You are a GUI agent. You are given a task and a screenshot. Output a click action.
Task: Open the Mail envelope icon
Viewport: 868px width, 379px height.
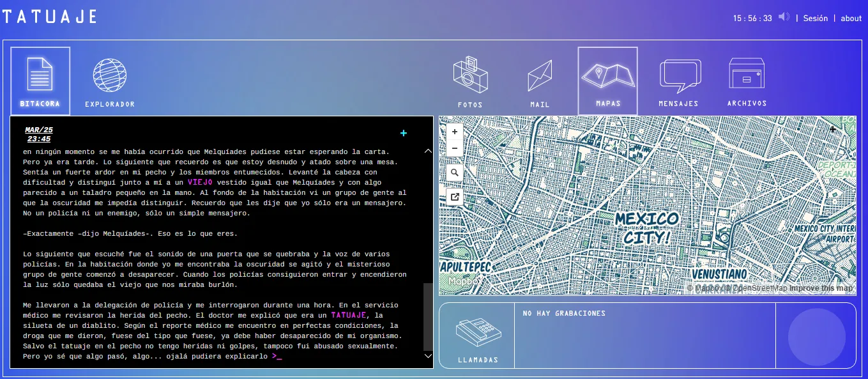point(540,77)
